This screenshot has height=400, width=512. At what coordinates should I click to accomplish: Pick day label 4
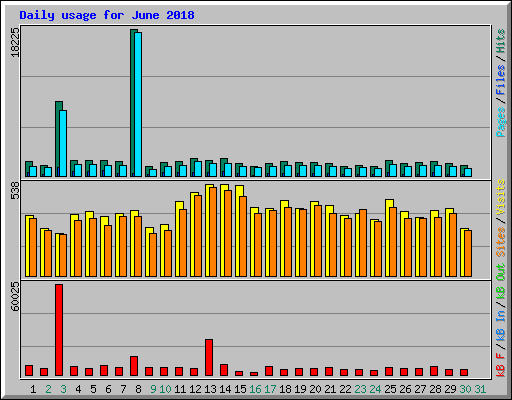click(x=78, y=389)
